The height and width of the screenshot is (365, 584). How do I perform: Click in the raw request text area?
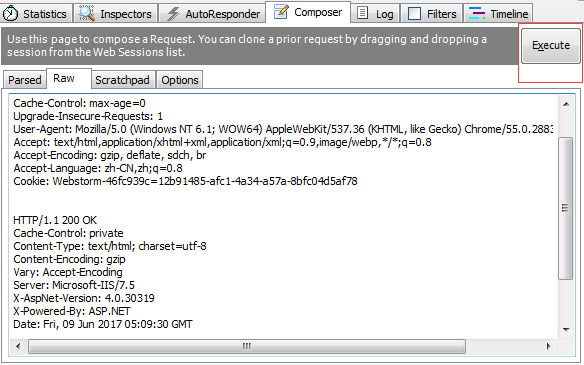tap(283, 216)
